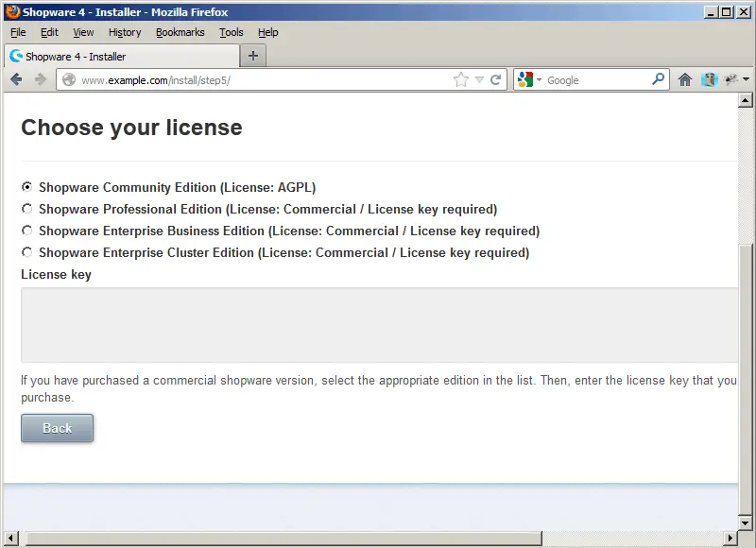This screenshot has width=756, height=548.
Task: Minimize the Firefox window
Action: tap(711, 12)
